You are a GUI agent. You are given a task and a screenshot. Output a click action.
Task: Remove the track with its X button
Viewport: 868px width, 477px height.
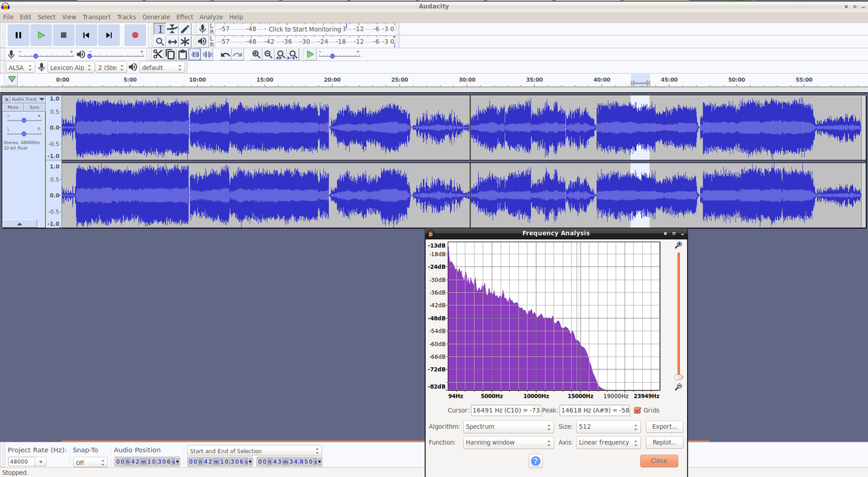pos(7,100)
